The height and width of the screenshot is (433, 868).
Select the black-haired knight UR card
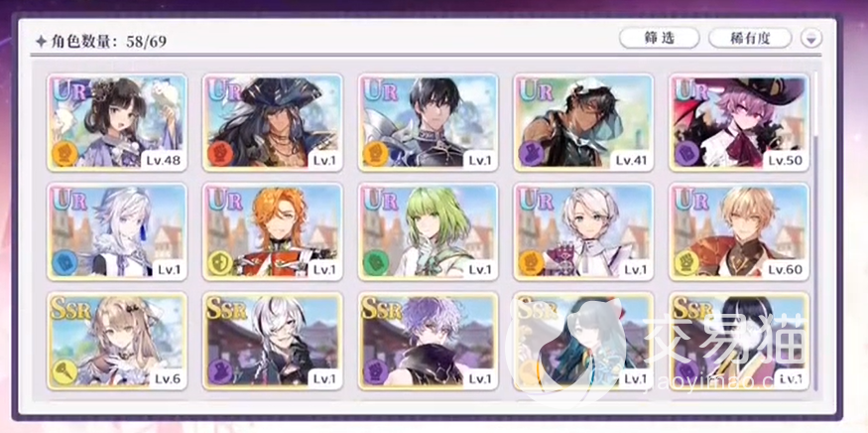coord(429,122)
